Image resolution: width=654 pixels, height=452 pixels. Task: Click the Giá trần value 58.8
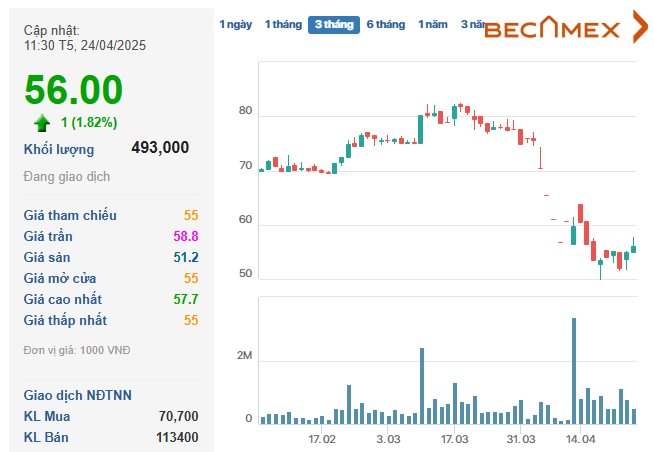(x=186, y=236)
